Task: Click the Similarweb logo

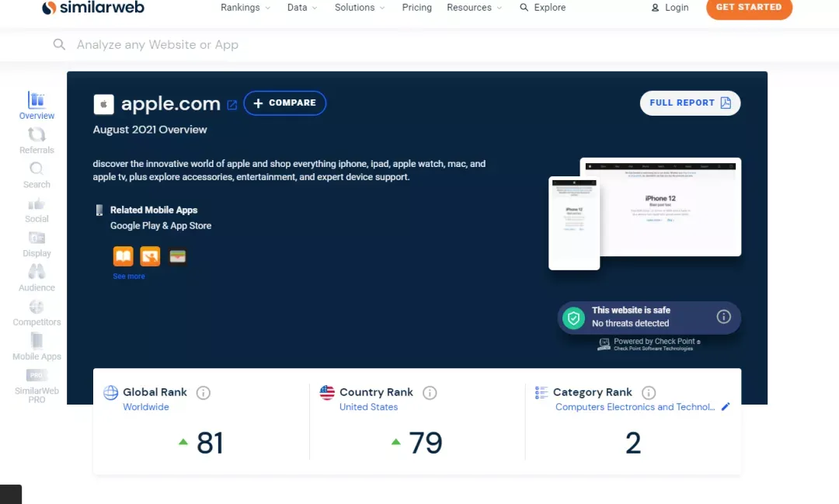Action: click(x=93, y=8)
